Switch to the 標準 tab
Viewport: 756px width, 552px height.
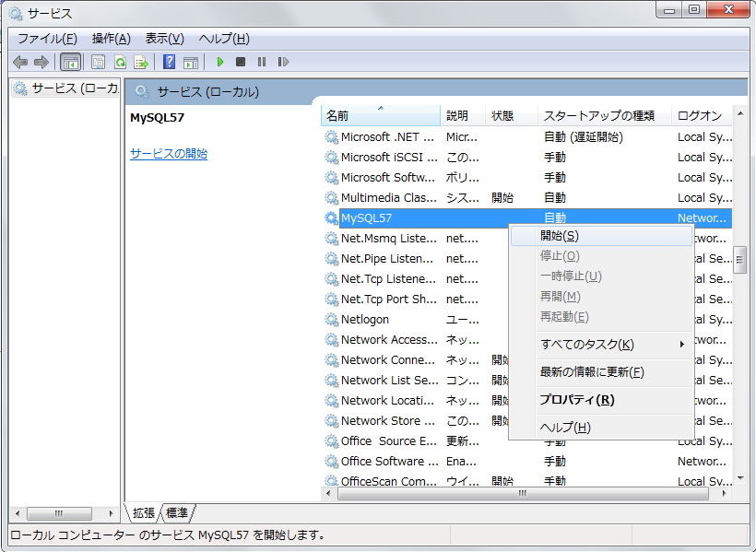177,512
